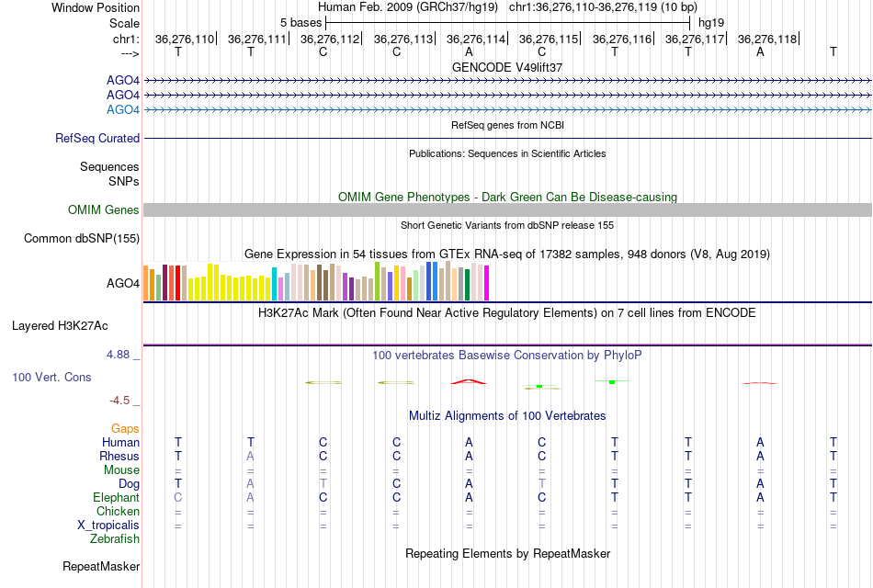Select the Mouse species label
The width and height of the screenshot is (873, 588).
[x=121, y=470]
